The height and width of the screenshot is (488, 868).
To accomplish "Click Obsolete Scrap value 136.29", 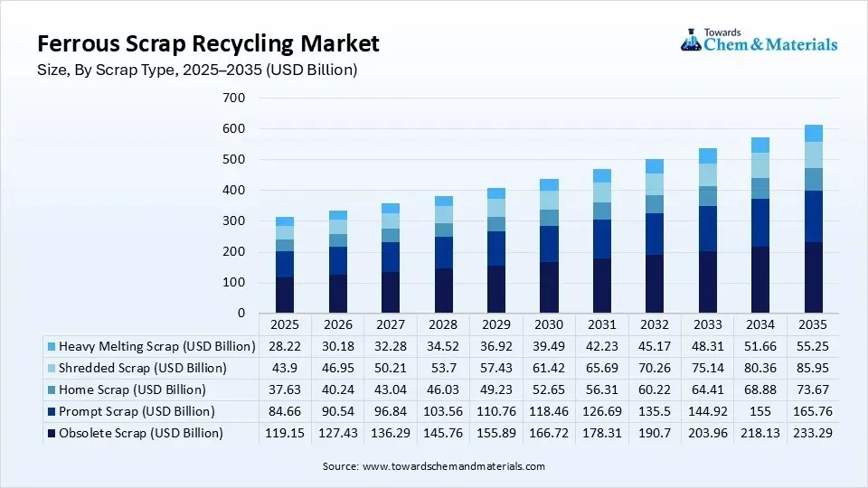I will click(x=391, y=433).
